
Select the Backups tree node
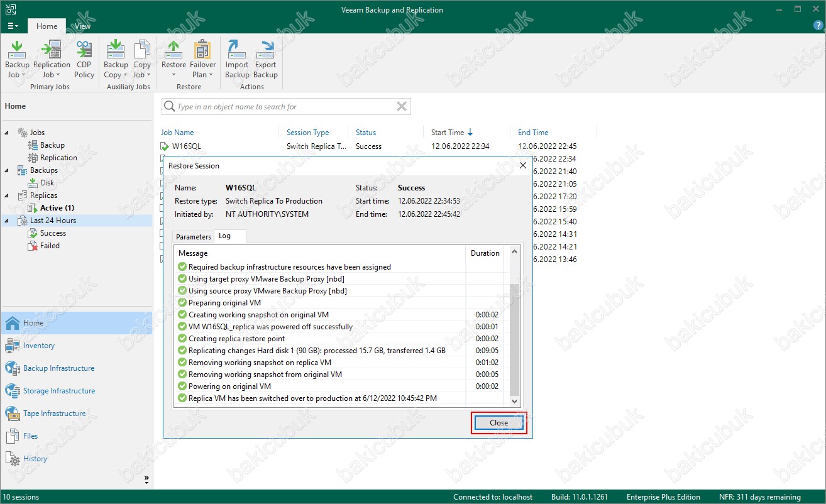(43, 170)
